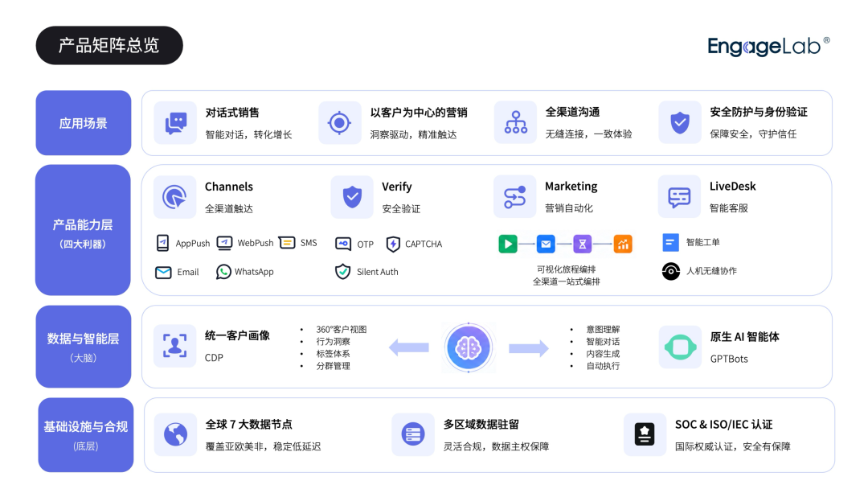Select the 产品能力层 layer label
This screenshot has height=489, width=868.
(83, 230)
